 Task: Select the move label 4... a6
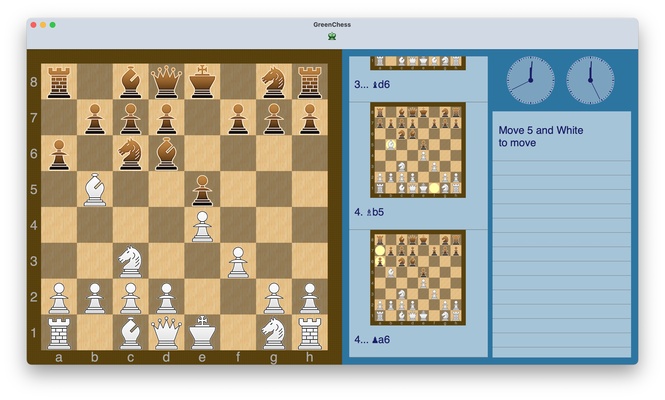(372, 339)
